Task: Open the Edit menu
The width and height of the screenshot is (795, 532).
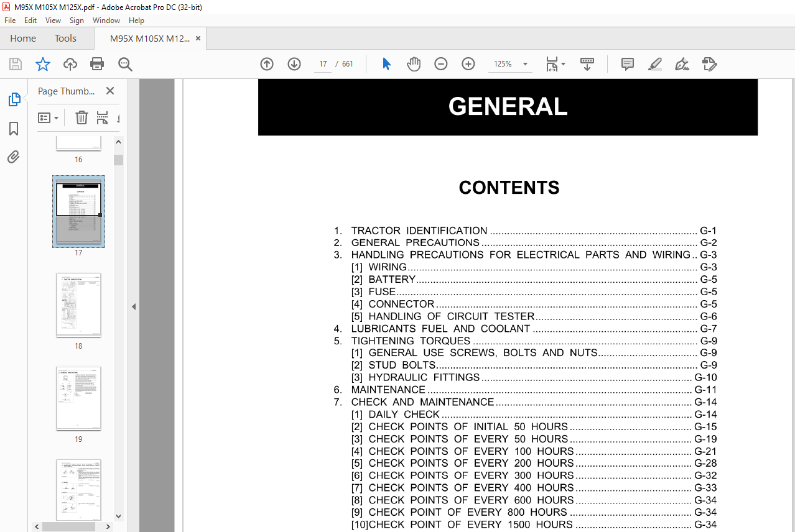Action: [x=30, y=21]
